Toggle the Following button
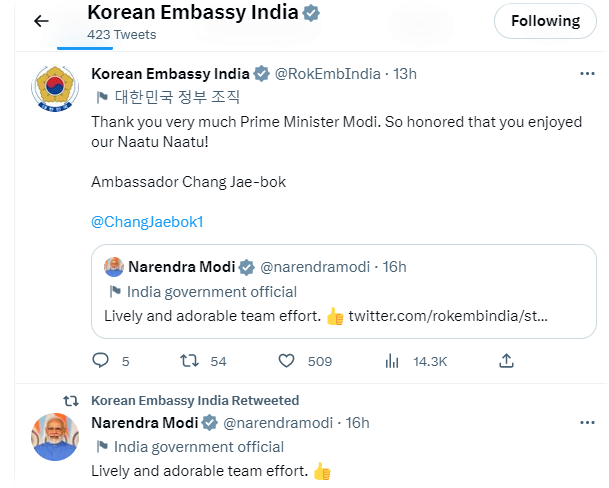 click(x=545, y=21)
